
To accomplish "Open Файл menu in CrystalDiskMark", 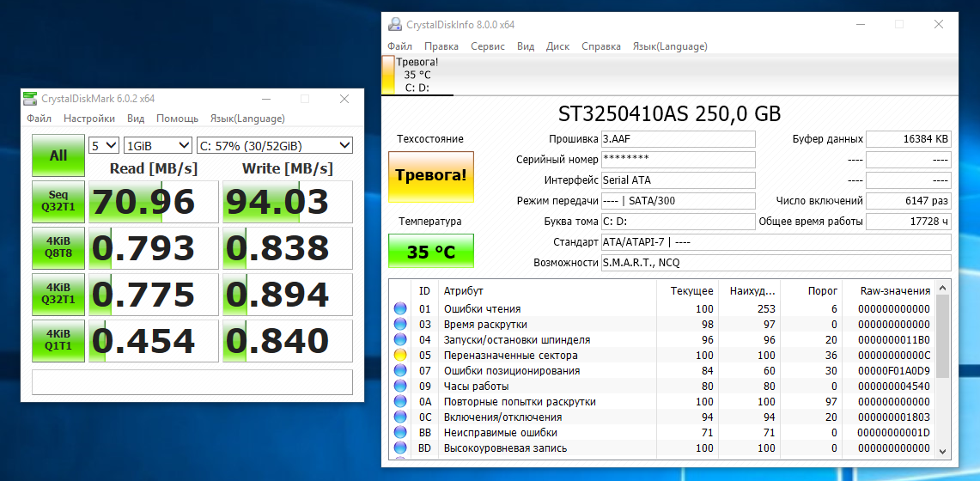I will click(39, 119).
